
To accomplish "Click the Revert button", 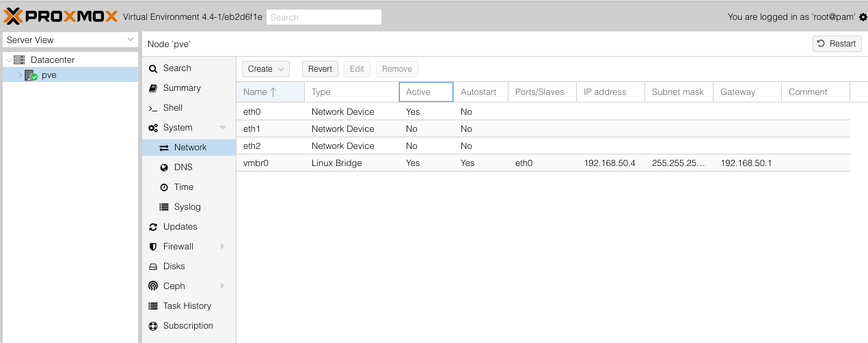I will (320, 69).
